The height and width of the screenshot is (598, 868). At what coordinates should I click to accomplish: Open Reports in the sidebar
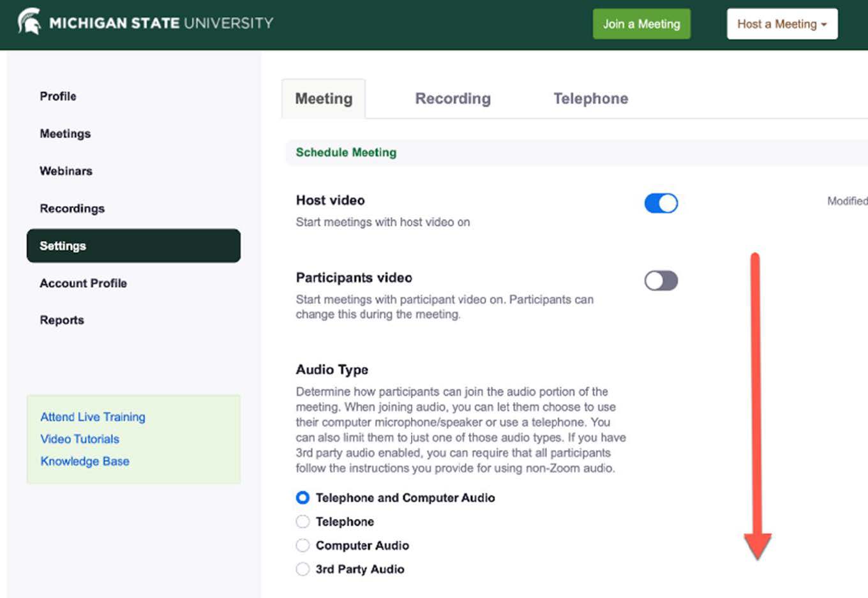[62, 320]
